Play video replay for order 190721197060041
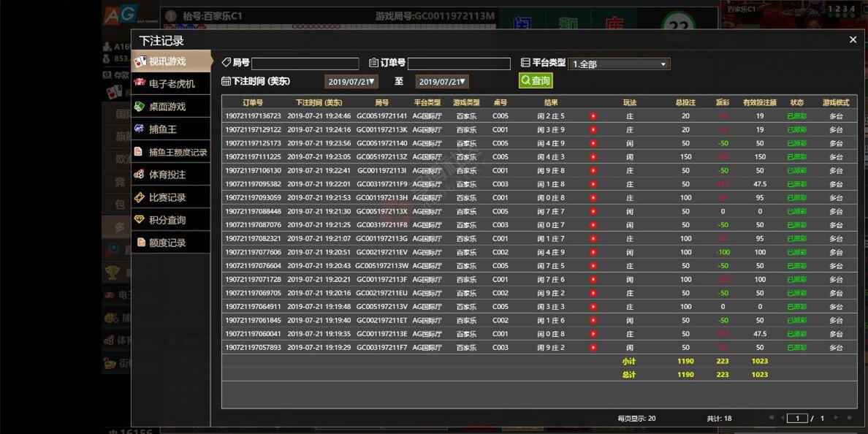The height and width of the screenshot is (434, 868). tap(593, 334)
